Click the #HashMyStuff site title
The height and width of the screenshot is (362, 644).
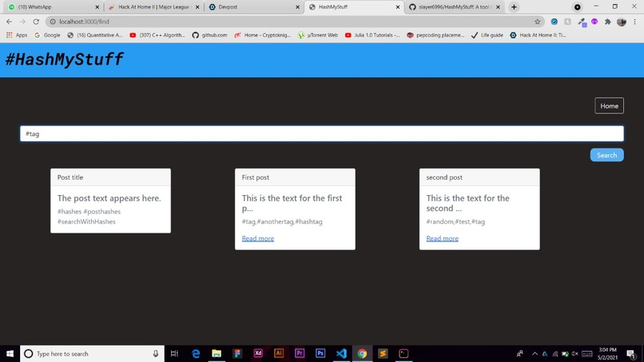coord(64,59)
